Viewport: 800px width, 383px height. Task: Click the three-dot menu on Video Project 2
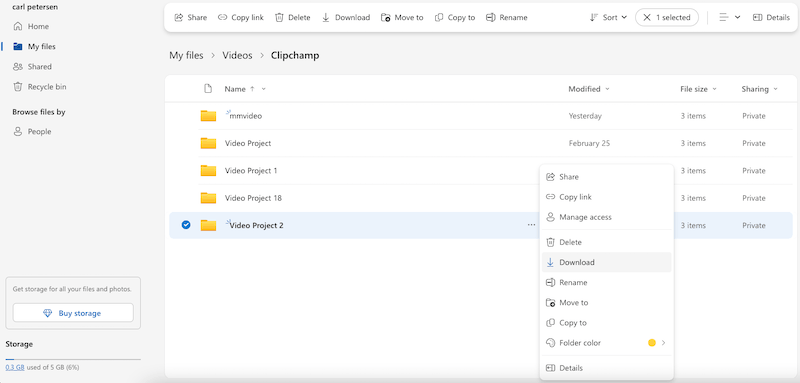[532, 225]
